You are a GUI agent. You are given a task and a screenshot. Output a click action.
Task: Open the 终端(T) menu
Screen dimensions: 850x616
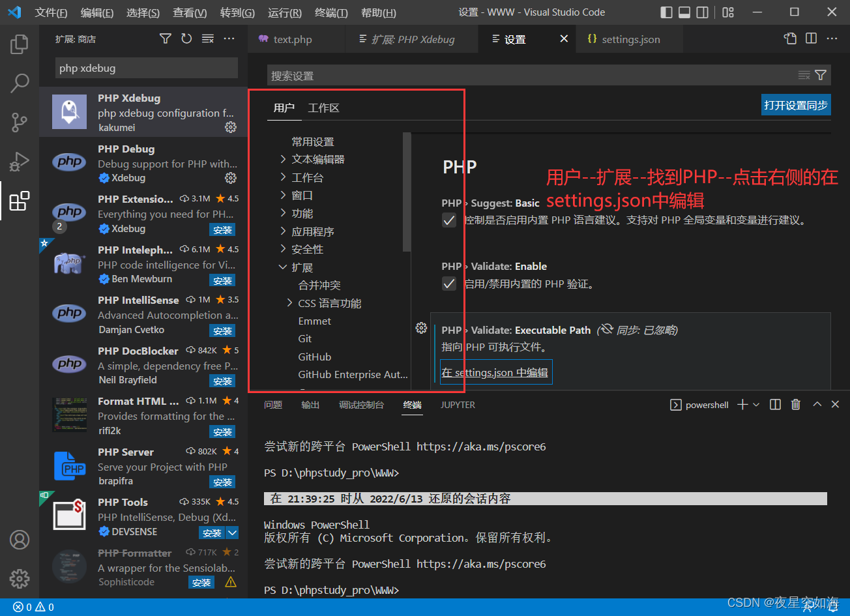click(330, 12)
